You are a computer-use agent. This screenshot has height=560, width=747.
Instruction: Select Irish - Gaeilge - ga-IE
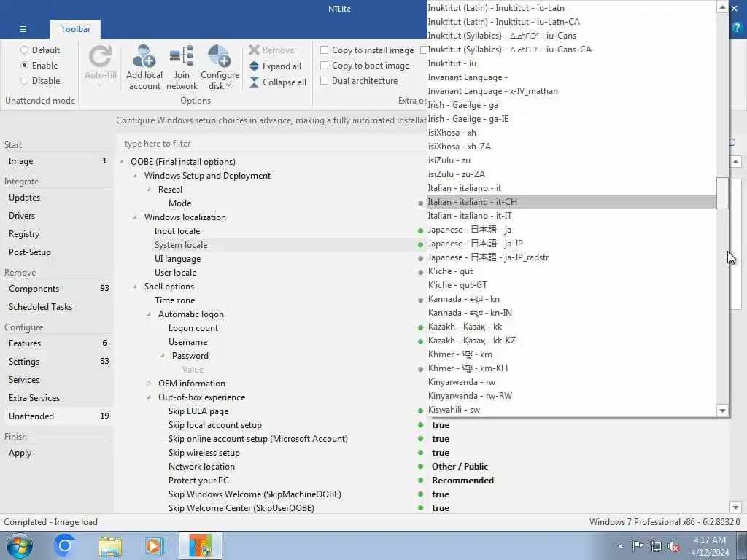pyautogui.click(x=572, y=119)
